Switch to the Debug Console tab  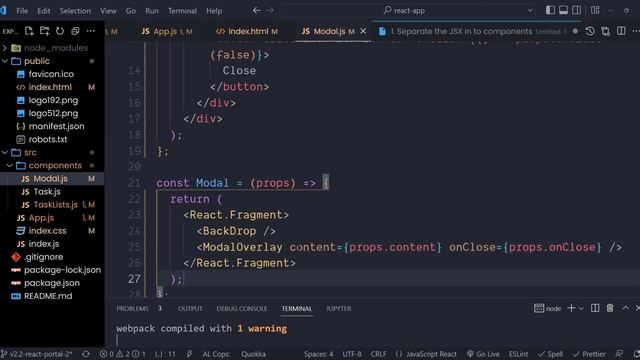click(x=242, y=309)
